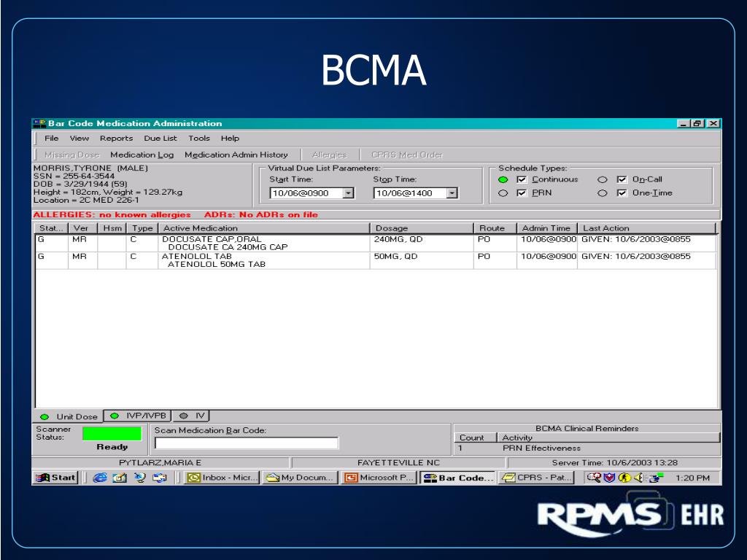Uncheck the Continuous schedule type checkbox
The width and height of the screenshot is (747, 560).
[x=522, y=179]
